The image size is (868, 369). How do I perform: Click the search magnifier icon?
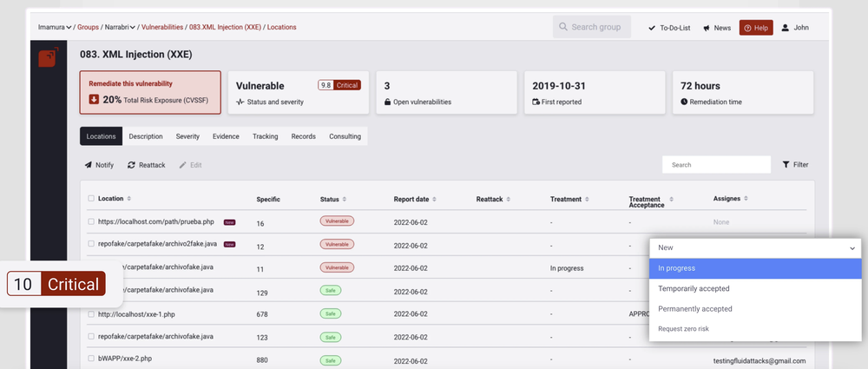coord(563,27)
